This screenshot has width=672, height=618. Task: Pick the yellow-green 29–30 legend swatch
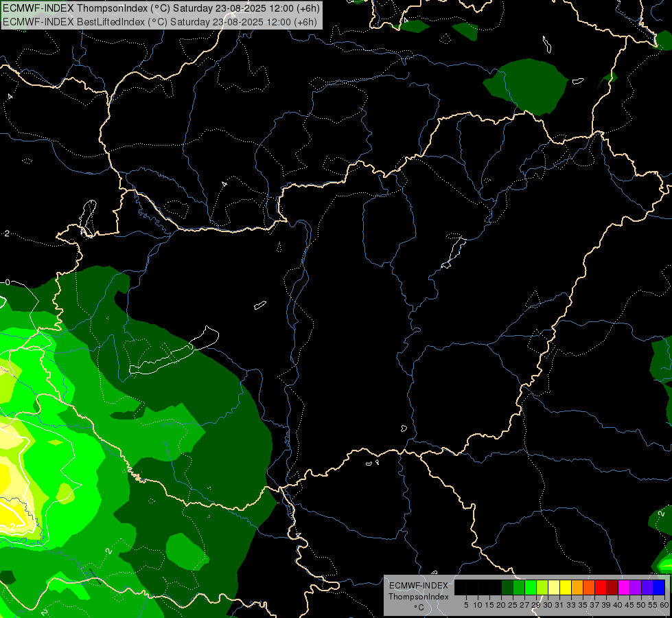pyautogui.click(x=542, y=587)
